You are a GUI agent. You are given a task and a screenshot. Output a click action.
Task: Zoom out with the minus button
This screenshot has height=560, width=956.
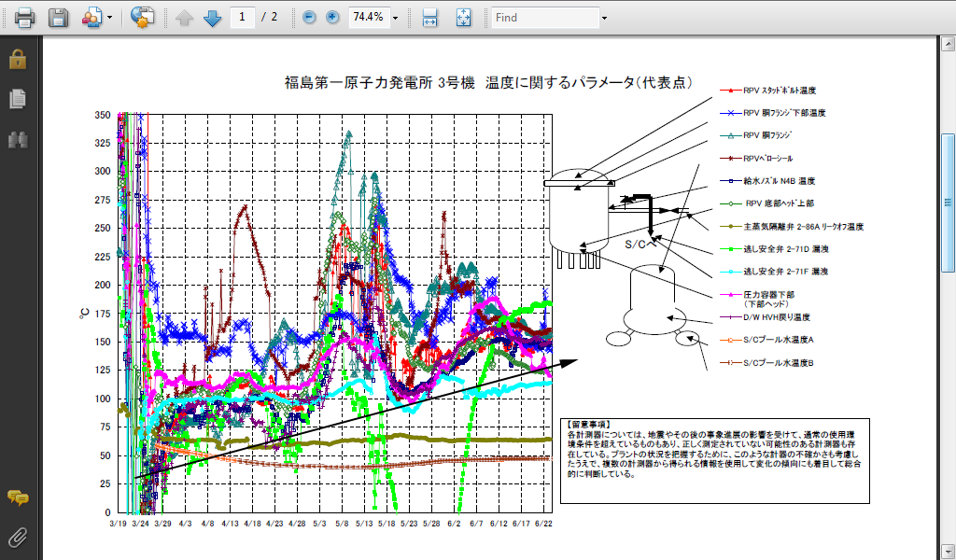309,17
